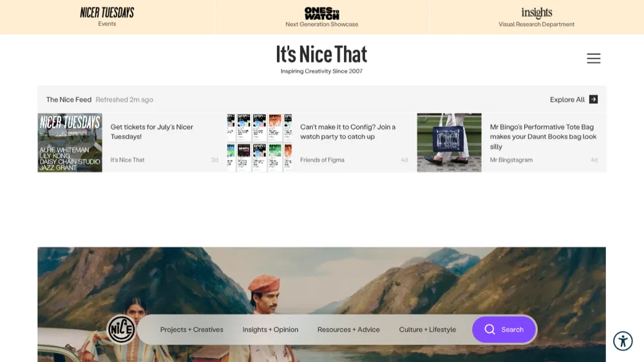
Task: Open Insights Visual Research Department link
Action: click(x=536, y=17)
